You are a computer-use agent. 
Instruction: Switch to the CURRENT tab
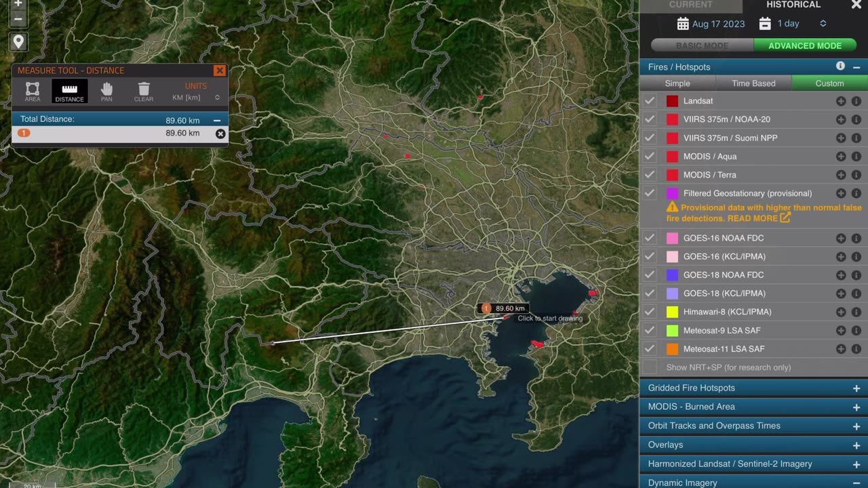click(x=690, y=5)
